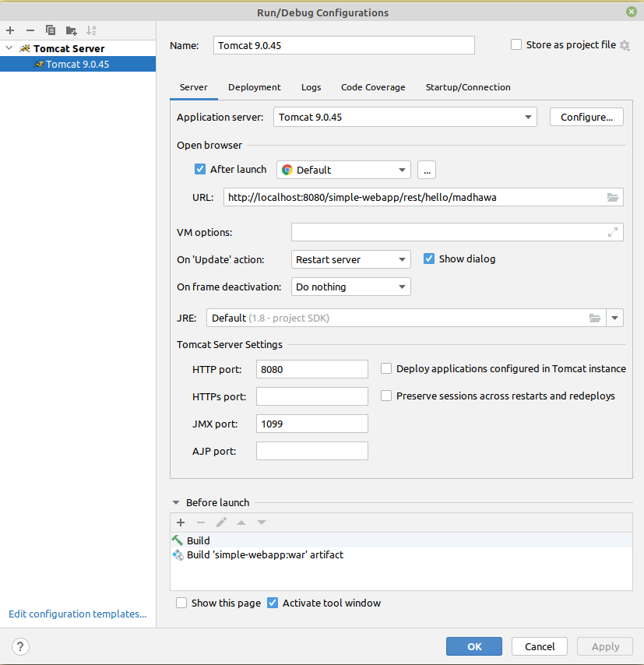
Task: Open the URL field browse folder icon
Action: [613, 197]
